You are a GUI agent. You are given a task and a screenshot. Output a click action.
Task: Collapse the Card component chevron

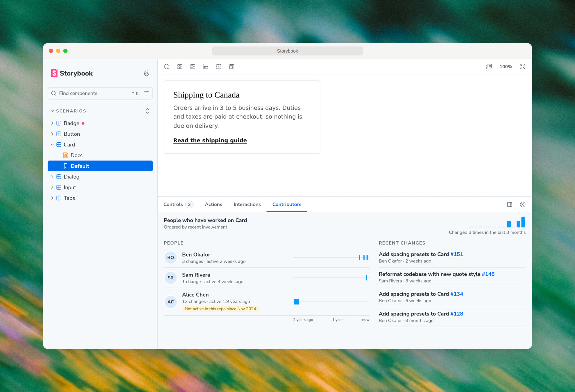(52, 145)
